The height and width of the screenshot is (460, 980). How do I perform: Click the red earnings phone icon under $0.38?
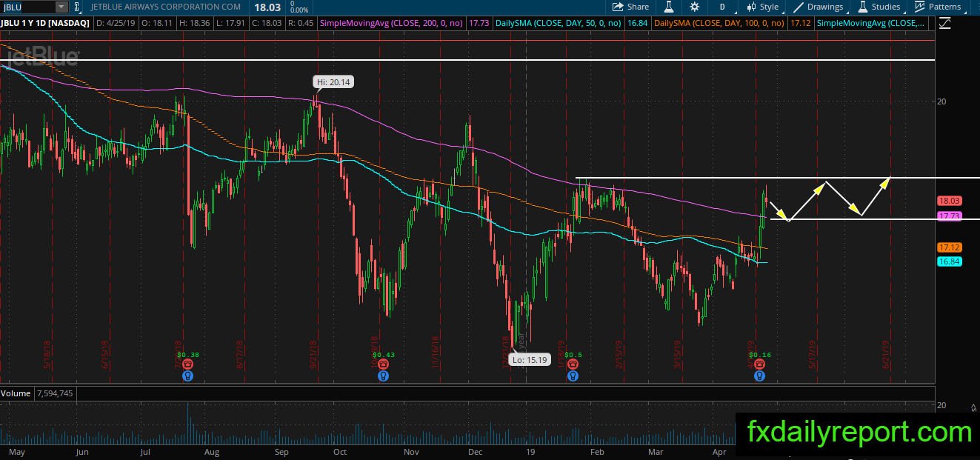[x=188, y=364]
